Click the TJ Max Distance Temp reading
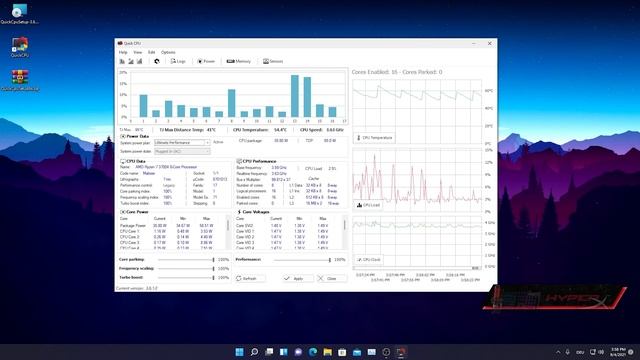 click(x=187, y=130)
